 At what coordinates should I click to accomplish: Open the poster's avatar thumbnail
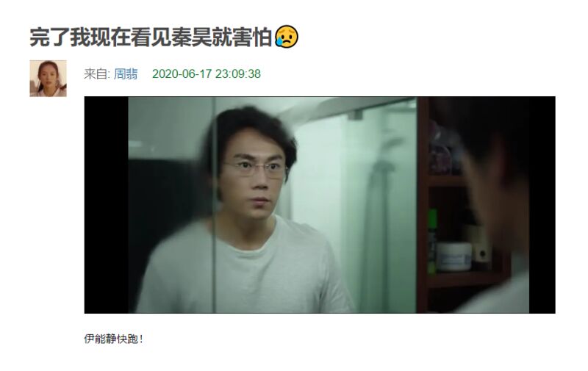click(x=48, y=79)
